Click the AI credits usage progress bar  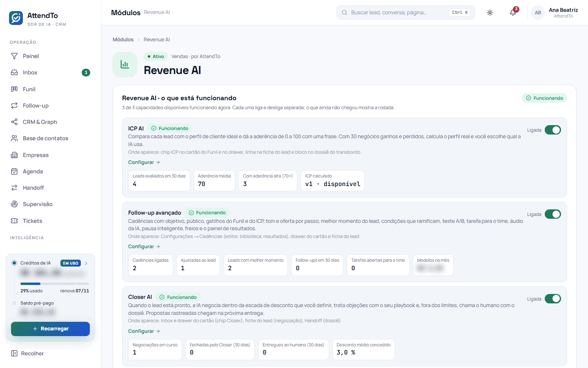[55, 284]
